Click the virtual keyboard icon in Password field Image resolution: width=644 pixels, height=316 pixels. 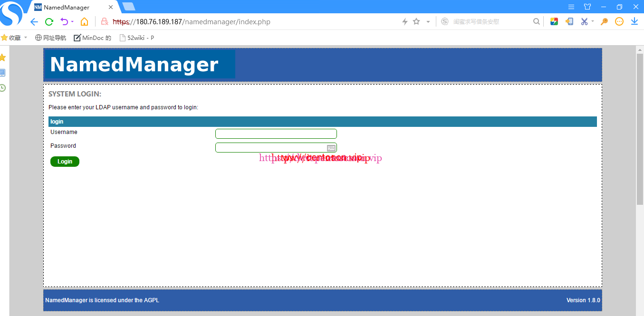pyautogui.click(x=331, y=148)
